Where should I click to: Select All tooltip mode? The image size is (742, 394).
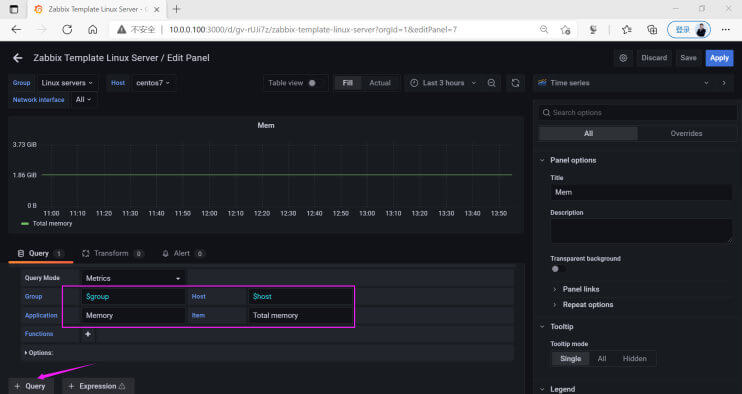click(601, 359)
